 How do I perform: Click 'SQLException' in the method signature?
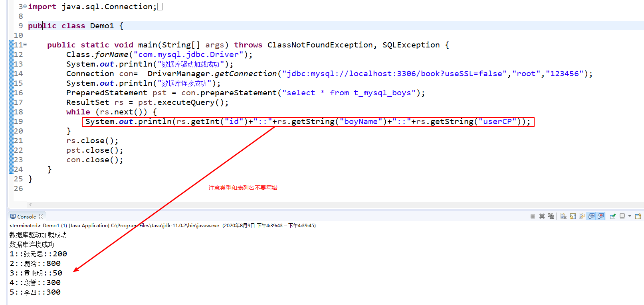point(411,45)
